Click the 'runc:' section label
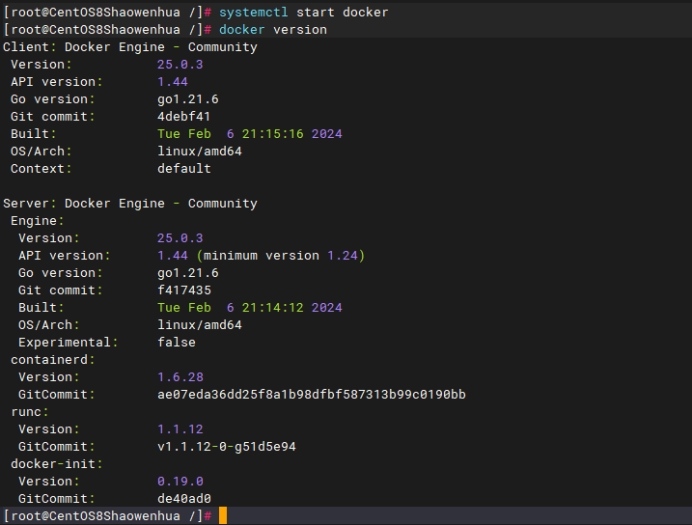Viewport: 692px width, 525px height. tap(30, 412)
